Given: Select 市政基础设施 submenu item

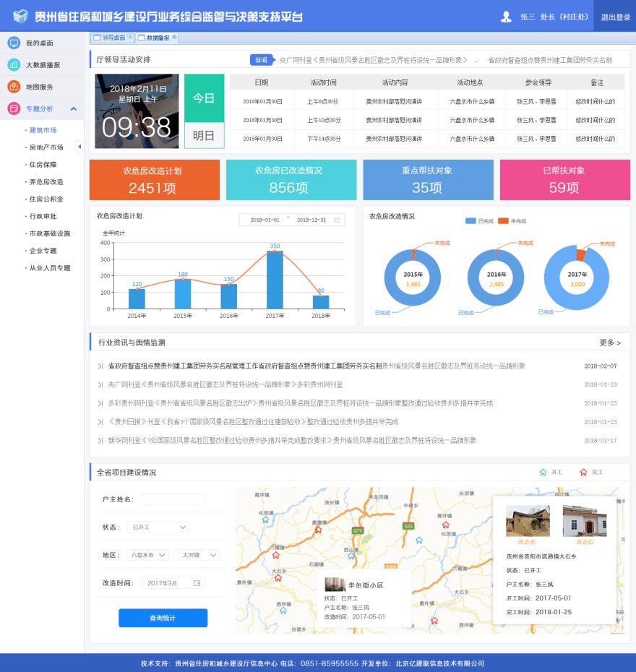Looking at the screenshot, I should (50, 233).
